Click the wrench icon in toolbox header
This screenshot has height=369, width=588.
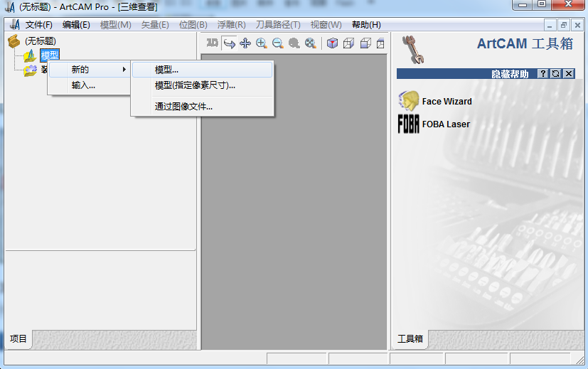coord(413,50)
